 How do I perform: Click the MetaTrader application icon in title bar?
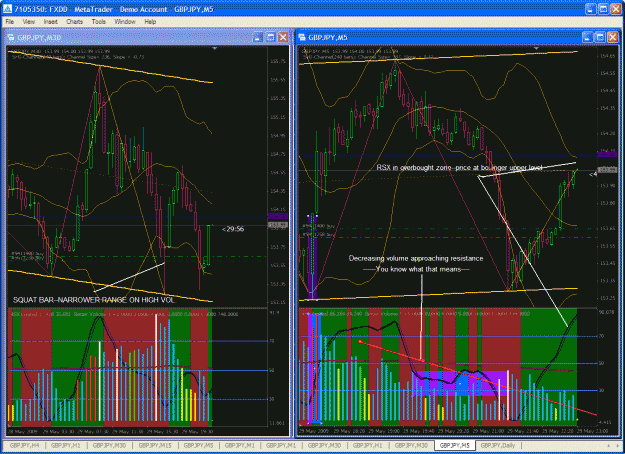(x=7, y=9)
